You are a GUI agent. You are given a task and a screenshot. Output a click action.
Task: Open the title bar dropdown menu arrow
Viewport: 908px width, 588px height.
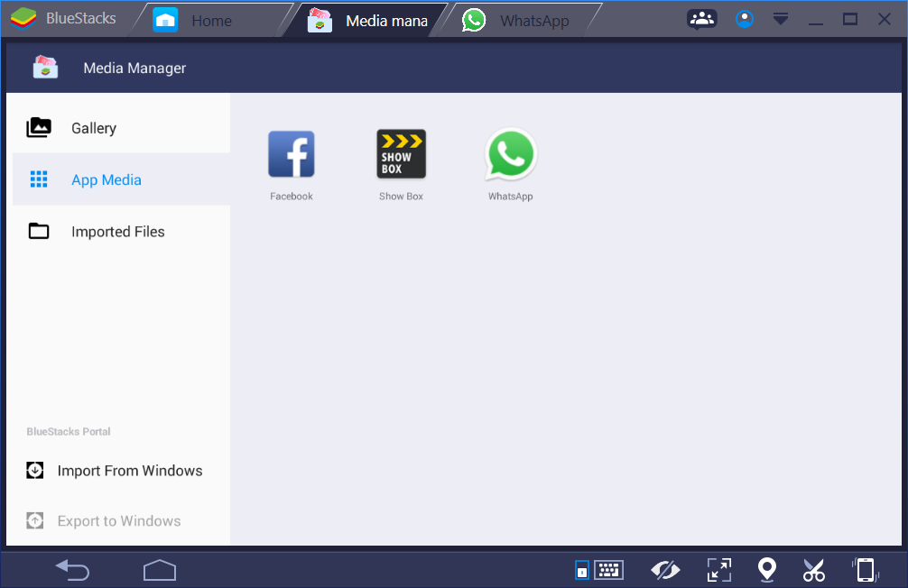781,19
